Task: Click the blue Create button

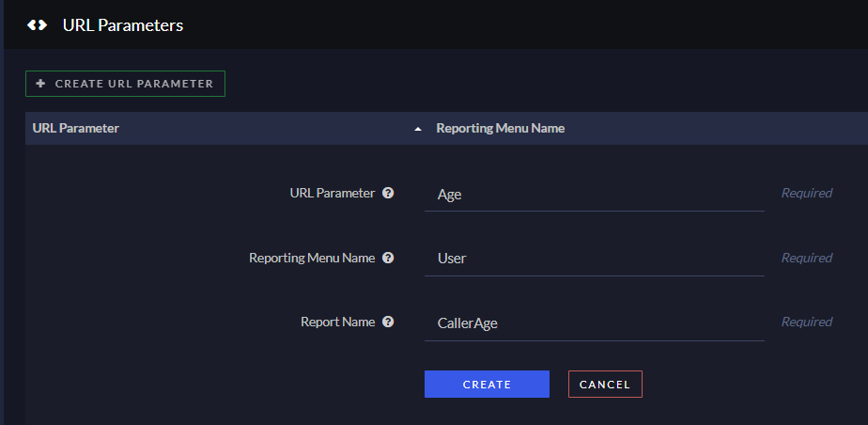Action: tap(488, 384)
